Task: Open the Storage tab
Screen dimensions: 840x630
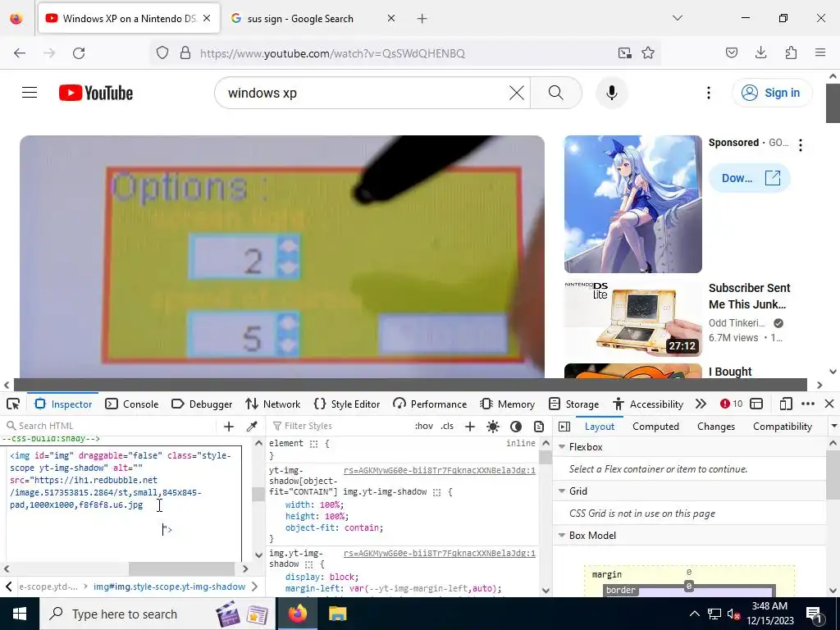Action: [574, 404]
